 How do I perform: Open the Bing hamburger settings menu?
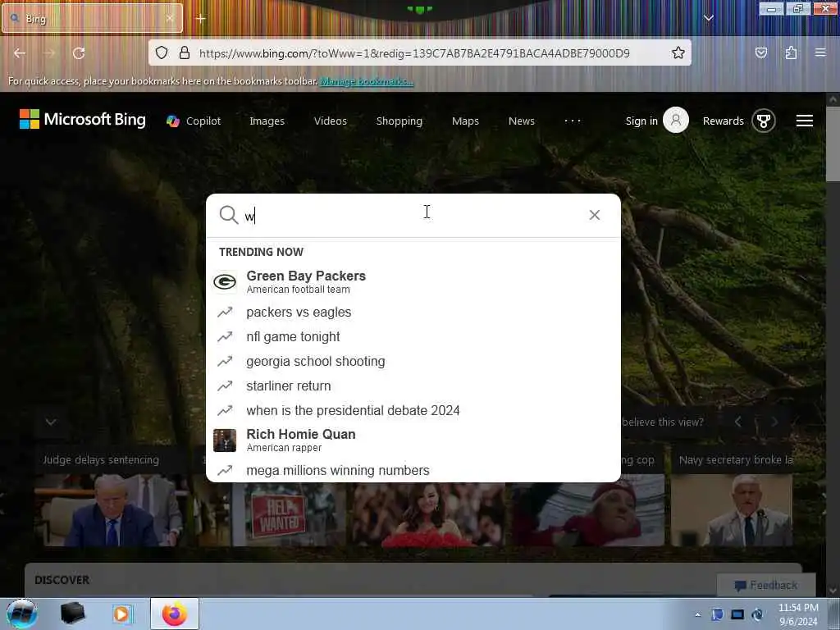[x=804, y=121]
